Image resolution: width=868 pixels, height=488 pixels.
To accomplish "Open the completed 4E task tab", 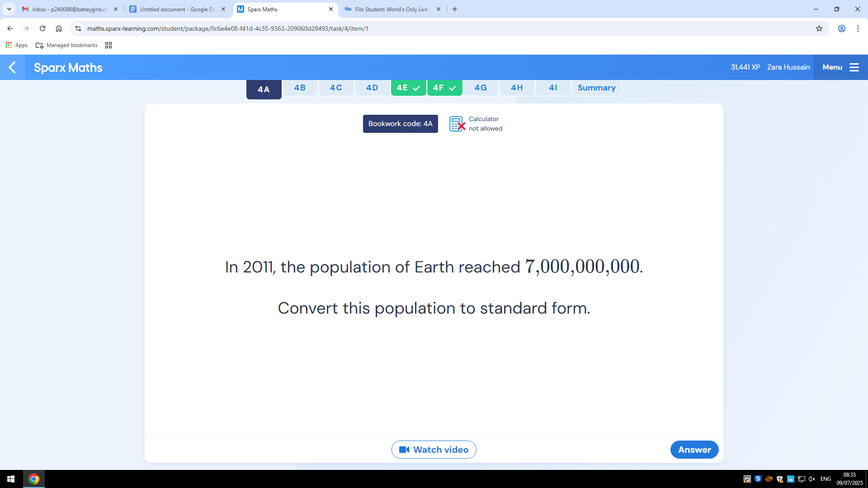I will [408, 88].
